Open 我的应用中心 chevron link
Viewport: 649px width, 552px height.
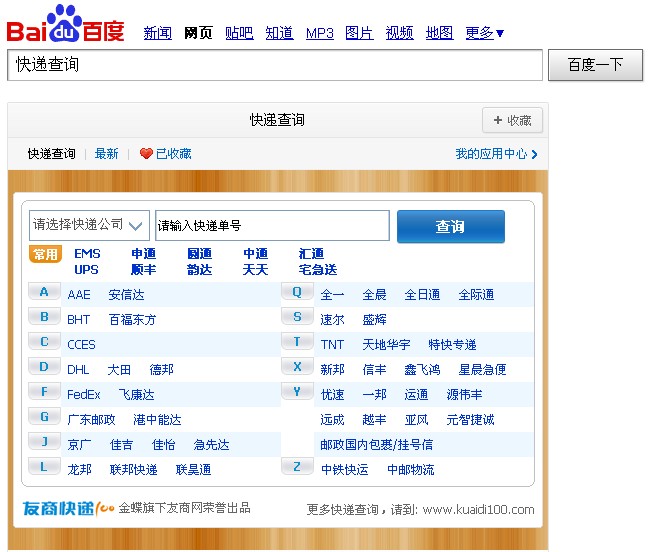click(x=496, y=154)
